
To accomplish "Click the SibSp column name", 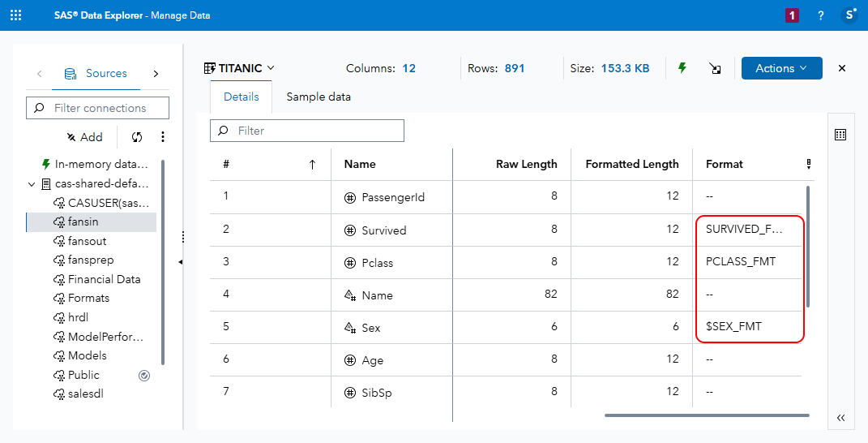I will pos(377,393).
